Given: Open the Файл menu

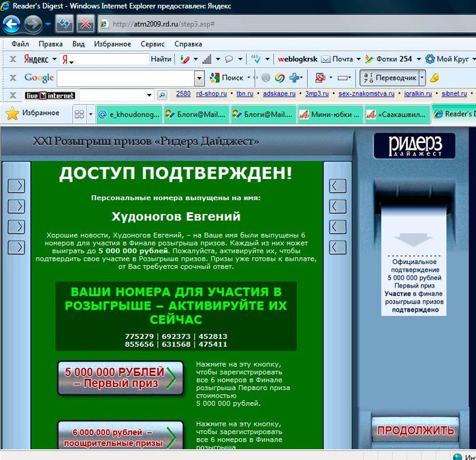Looking at the screenshot, I should click(20, 44).
